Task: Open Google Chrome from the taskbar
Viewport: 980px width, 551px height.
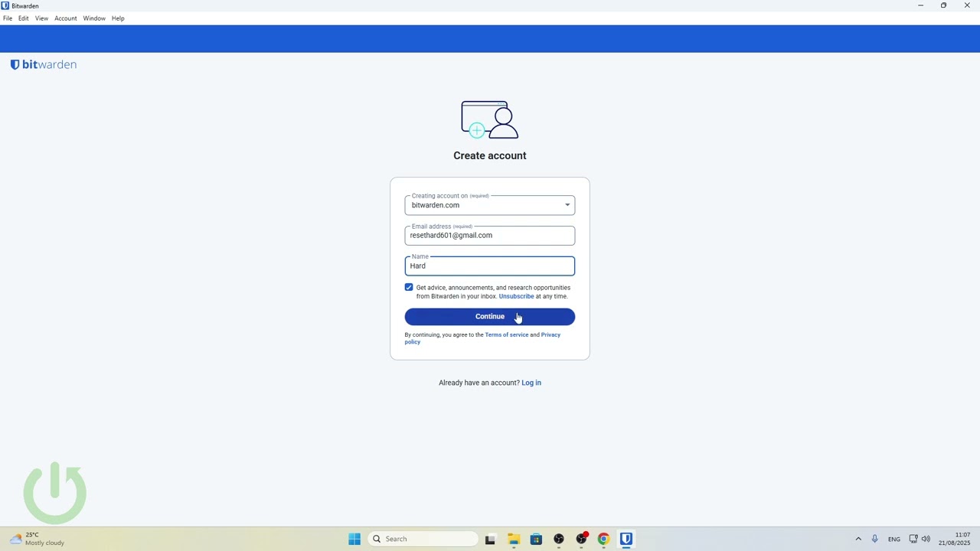Action: coord(603,539)
